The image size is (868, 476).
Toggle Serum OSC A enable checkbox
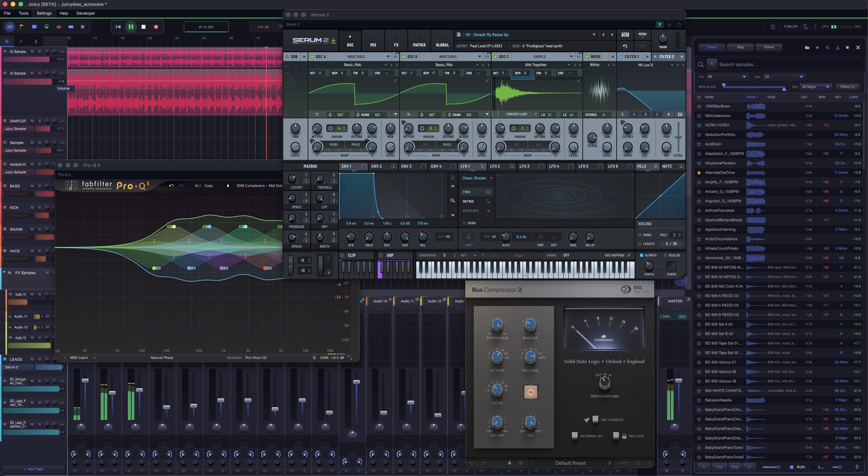click(312, 57)
